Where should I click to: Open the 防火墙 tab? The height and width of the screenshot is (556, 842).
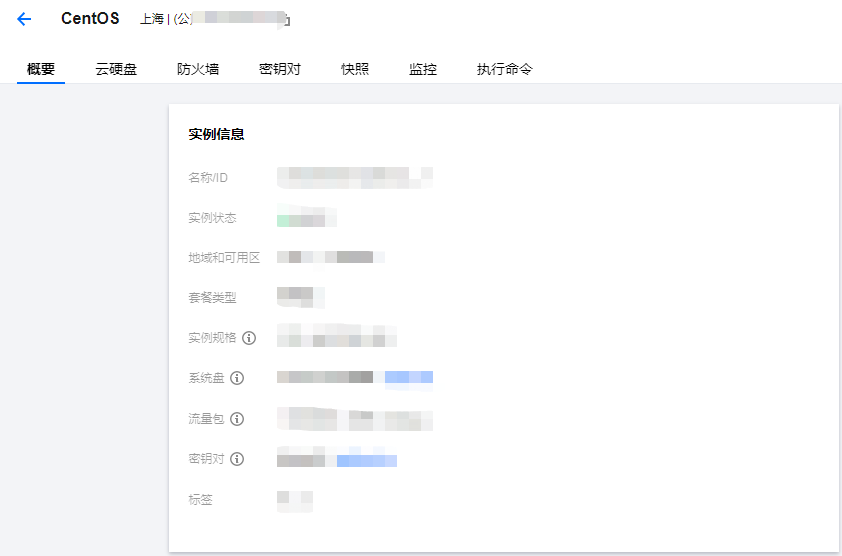198,69
